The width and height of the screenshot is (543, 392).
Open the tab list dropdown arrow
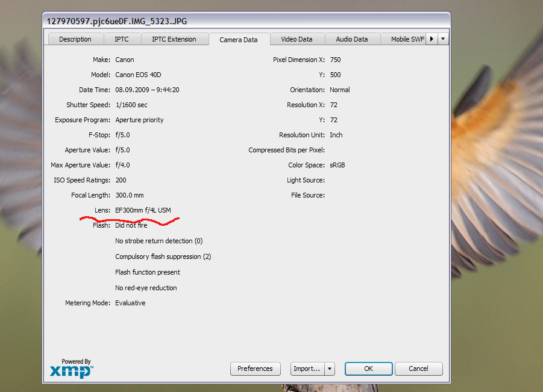444,39
